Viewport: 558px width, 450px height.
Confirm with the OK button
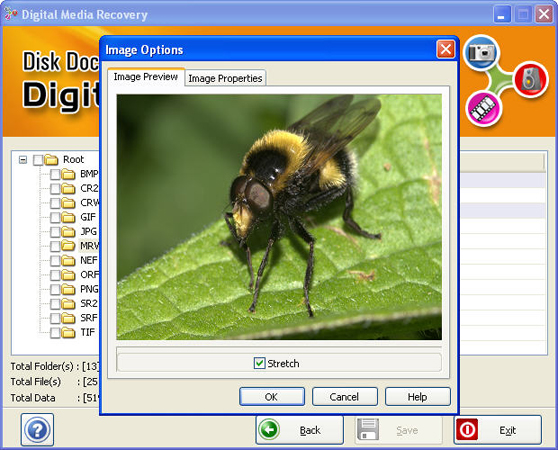272,397
